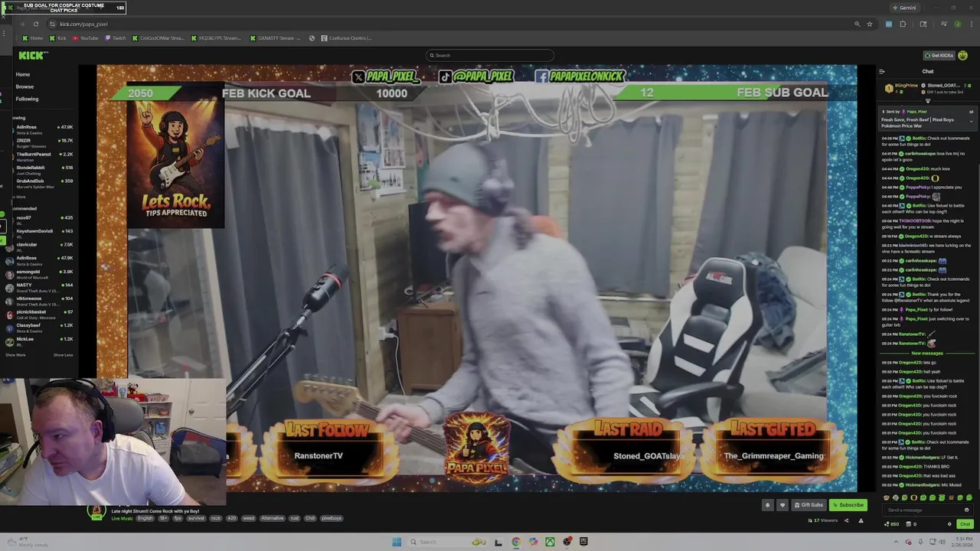Bookmark this page with the star icon

[x=870, y=24]
